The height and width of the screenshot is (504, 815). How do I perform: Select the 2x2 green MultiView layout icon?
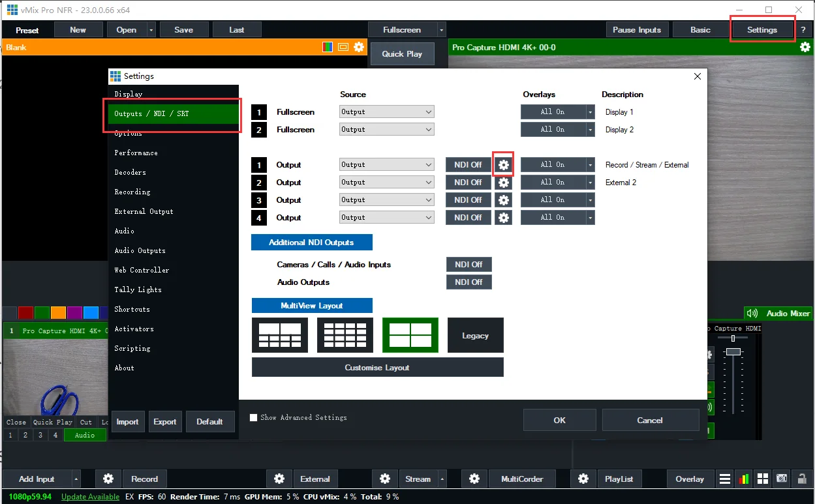point(410,335)
